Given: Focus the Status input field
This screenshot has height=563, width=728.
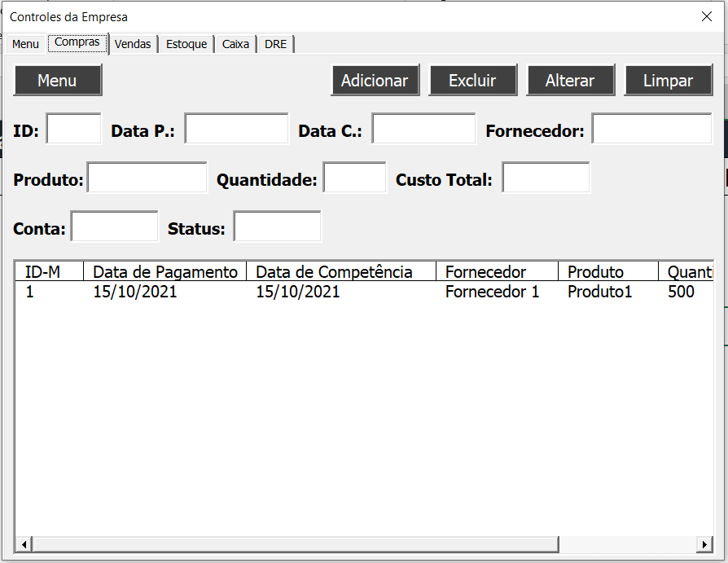Looking at the screenshot, I should tap(277, 227).
